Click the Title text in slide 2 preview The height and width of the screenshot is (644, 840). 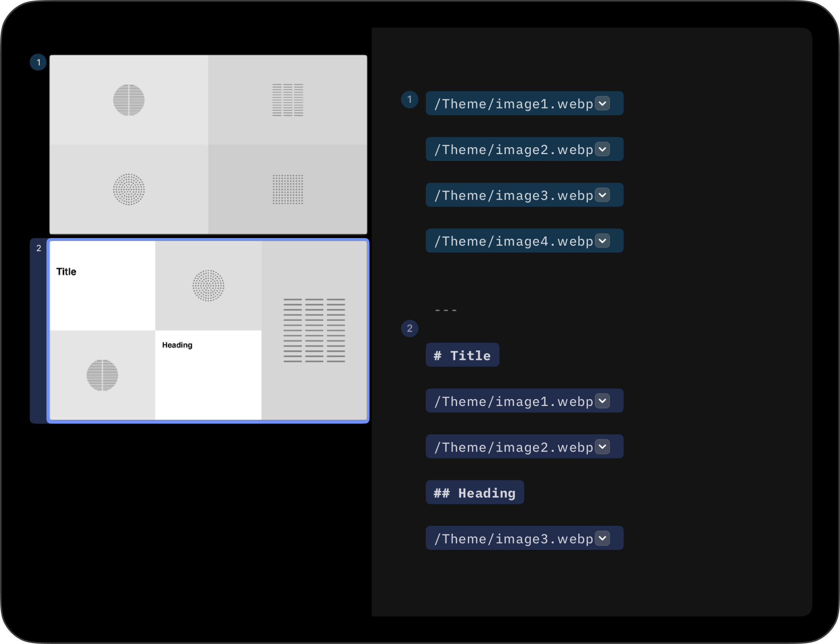[66, 272]
